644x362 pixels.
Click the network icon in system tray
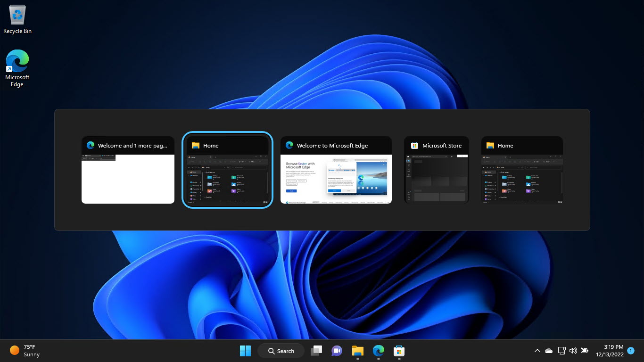coord(561,351)
